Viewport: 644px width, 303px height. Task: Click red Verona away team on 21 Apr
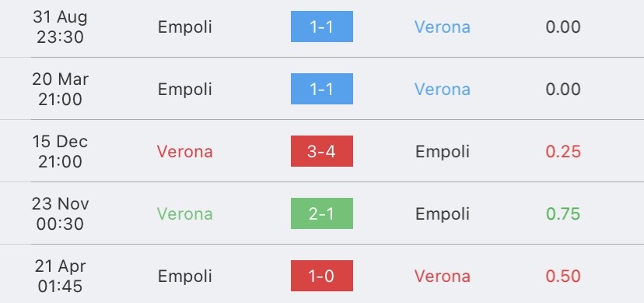(x=443, y=276)
